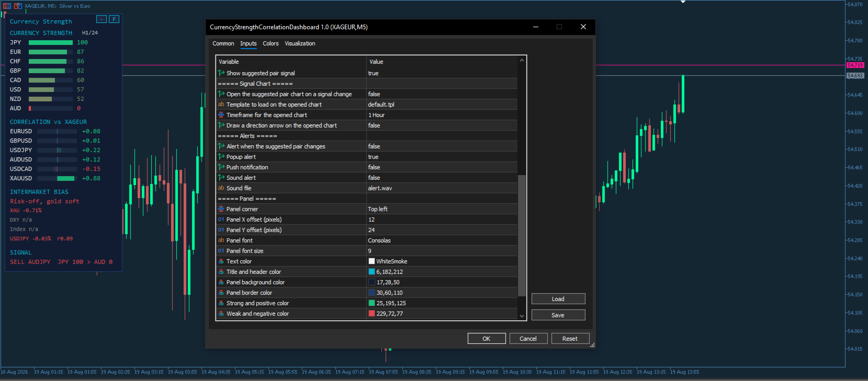
Task: Click the WhiteSmoke swatch for Text color
Action: pyautogui.click(x=371, y=261)
